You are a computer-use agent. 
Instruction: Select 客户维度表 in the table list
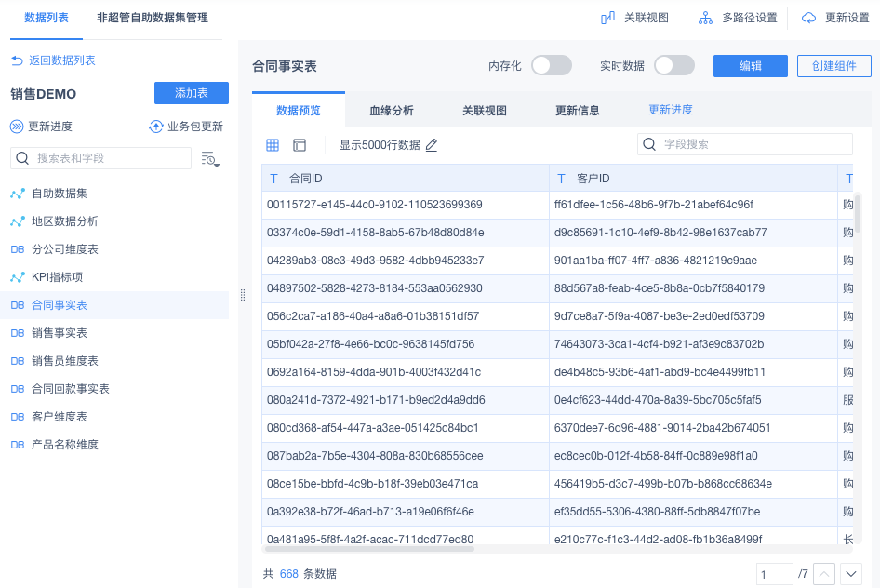(x=114, y=417)
